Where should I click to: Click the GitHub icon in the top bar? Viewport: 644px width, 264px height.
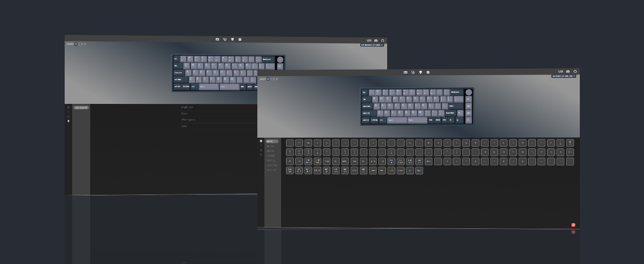tap(575, 71)
